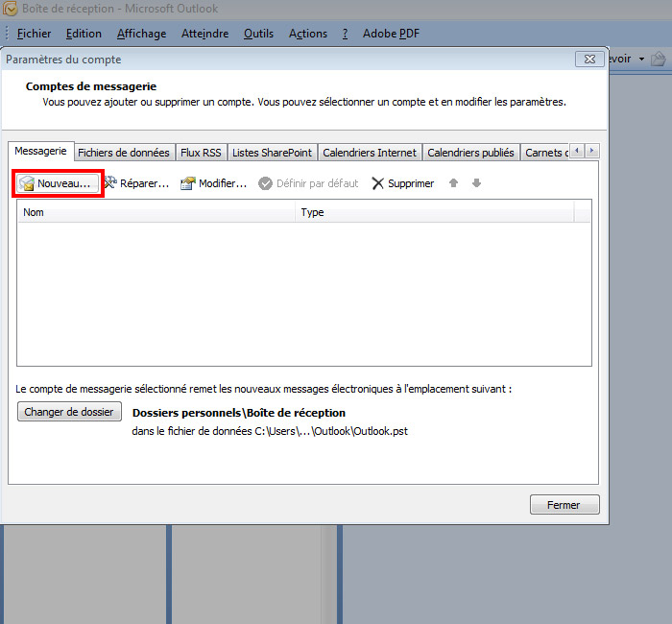Open the Outils menu
This screenshot has height=624, width=672.
coord(258,34)
